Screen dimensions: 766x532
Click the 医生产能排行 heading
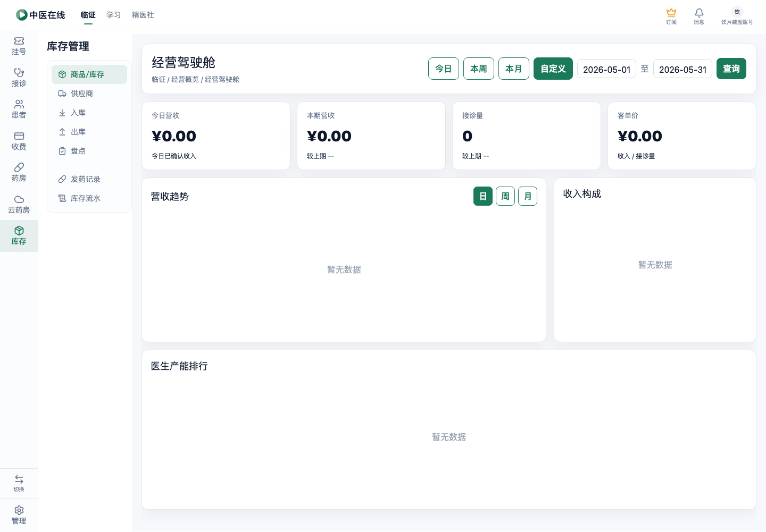179,366
